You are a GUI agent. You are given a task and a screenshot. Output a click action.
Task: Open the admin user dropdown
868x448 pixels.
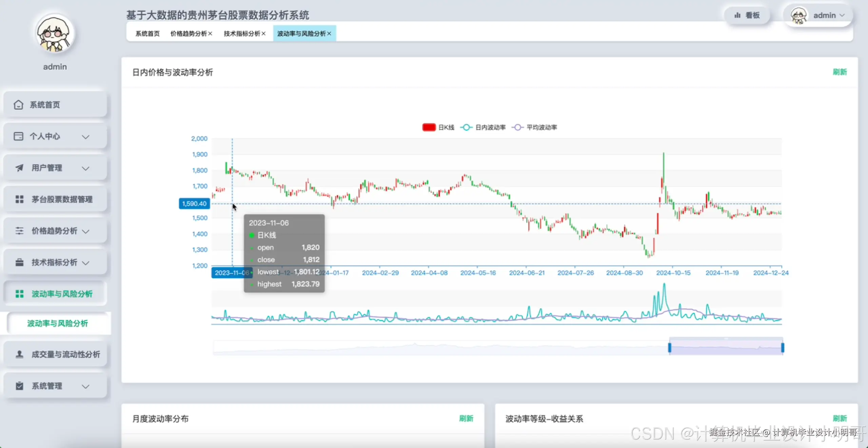coord(824,15)
